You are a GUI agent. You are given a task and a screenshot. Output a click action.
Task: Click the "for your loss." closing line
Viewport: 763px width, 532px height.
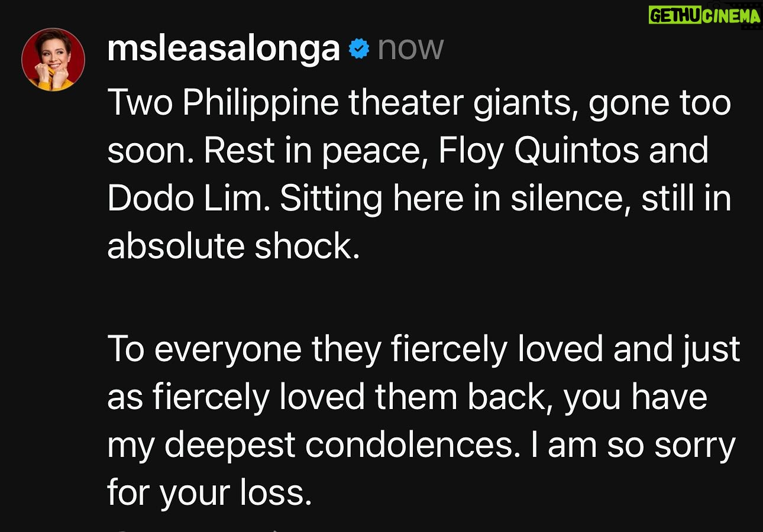pos(209,493)
